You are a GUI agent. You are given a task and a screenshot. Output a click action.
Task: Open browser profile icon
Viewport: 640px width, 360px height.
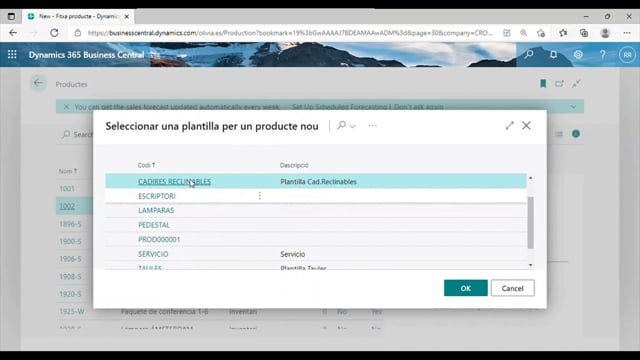(605, 33)
